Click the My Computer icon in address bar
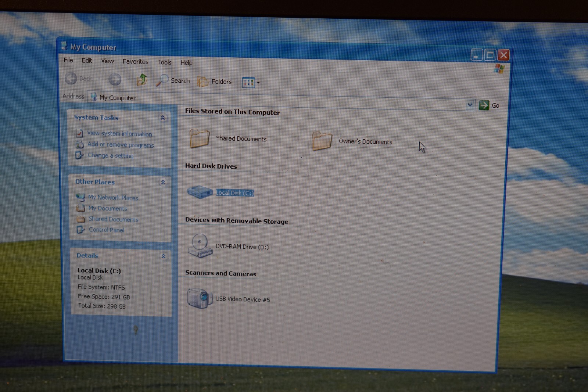 click(x=94, y=97)
